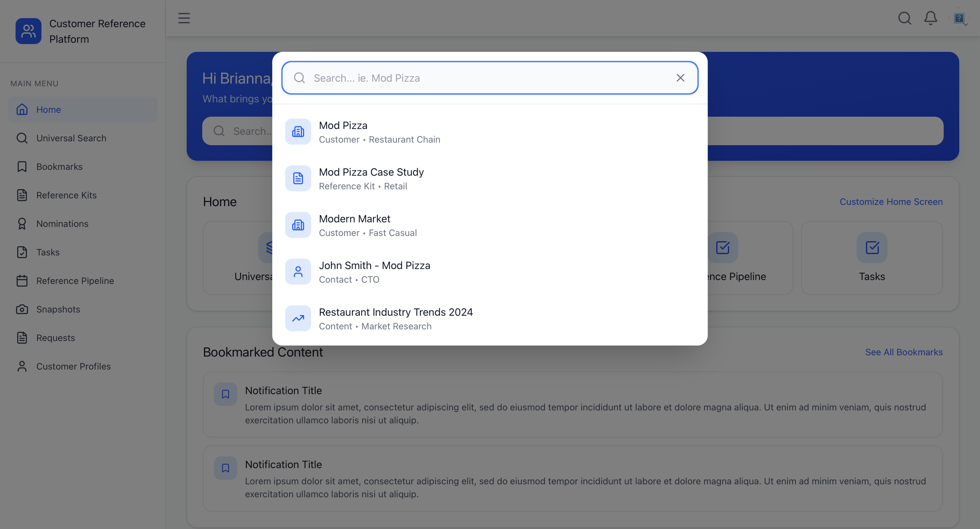Click the Restaurant Industry Trends chart icon

pos(298,318)
